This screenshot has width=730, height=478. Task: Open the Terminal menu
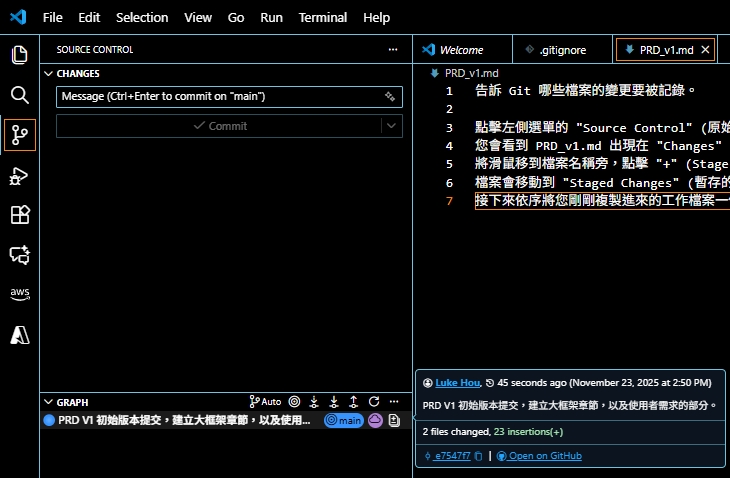(323, 18)
